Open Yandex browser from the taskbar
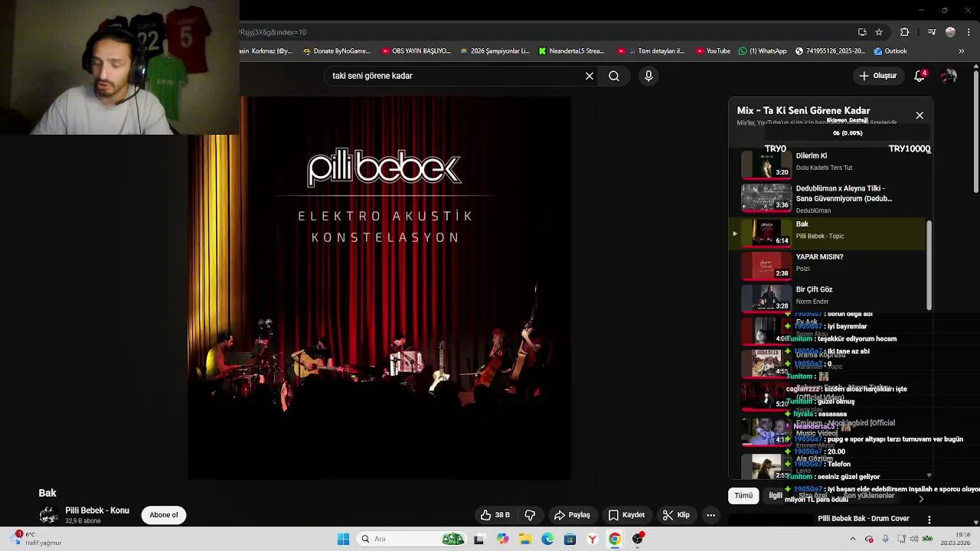The height and width of the screenshot is (551, 980). tap(592, 539)
